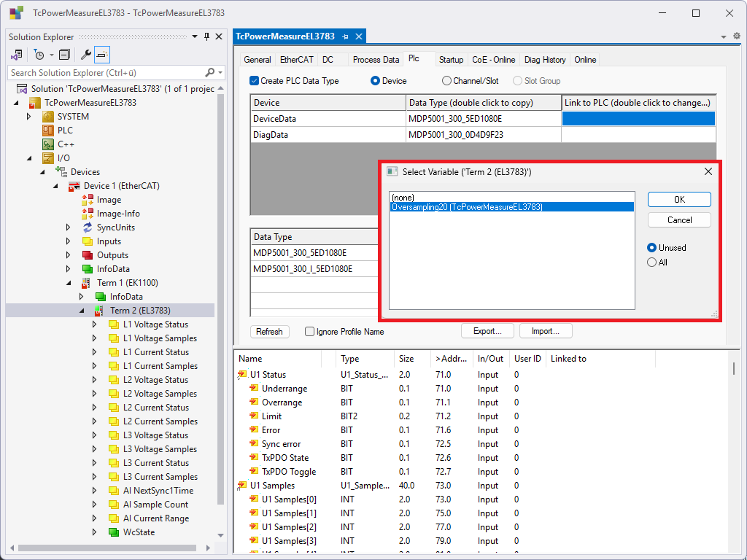Click the Term 2 (EL3783) terminal icon
Viewport: 747px width, 560px height.
(x=98, y=311)
